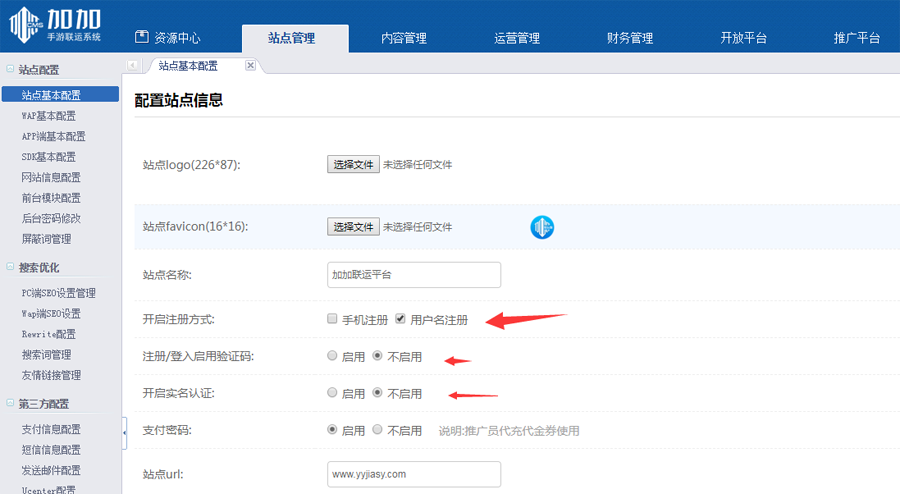Click the blue favicon preview image
900x494 pixels.
(x=542, y=227)
